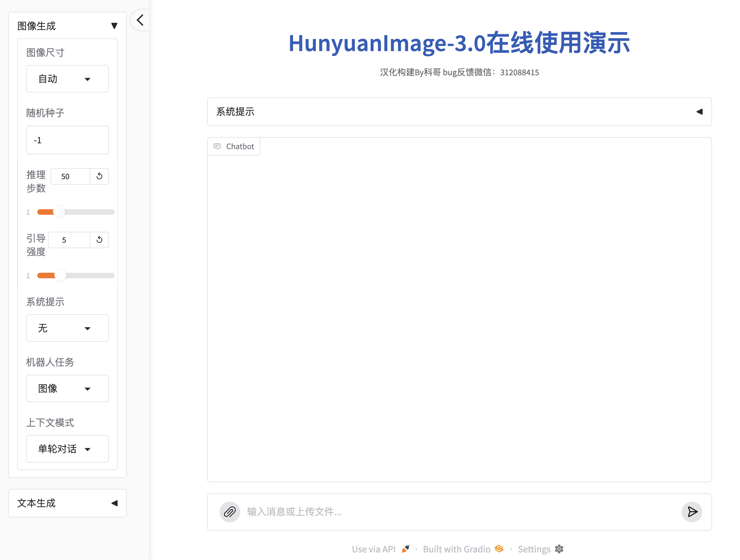
Task: Click the Use via API link
Action: 374,549
